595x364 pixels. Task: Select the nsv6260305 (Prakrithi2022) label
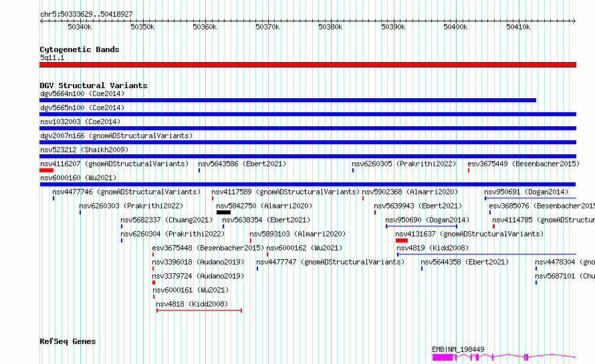[x=404, y=164]
